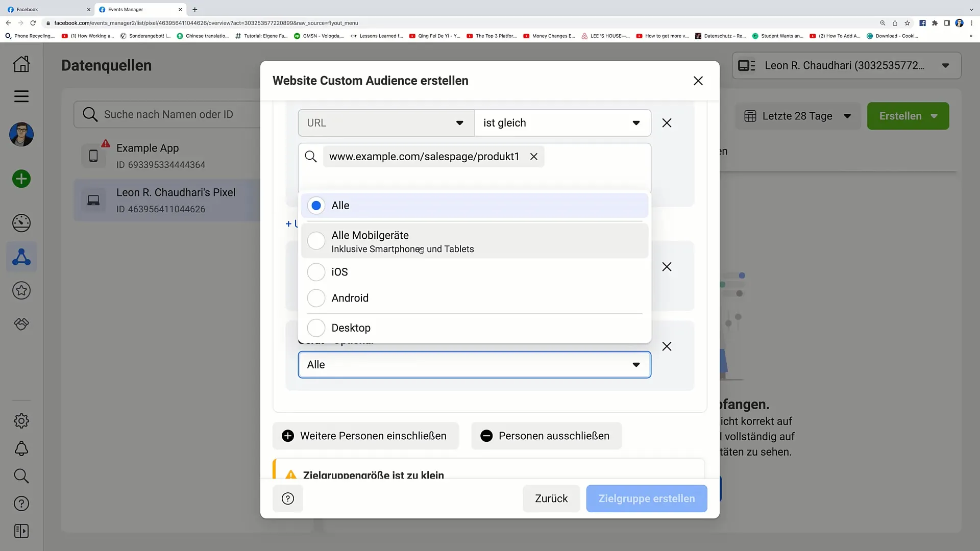Collapse the device 'Alle' dropdown
Viewport: 980px width, 551px height.
475,365
